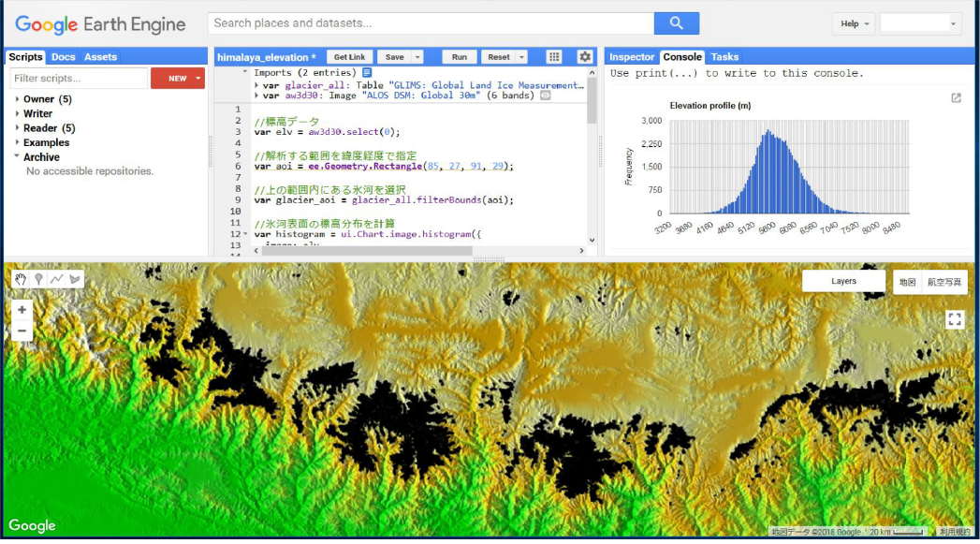Click the Get Link button
Screen dimensions: 980x544
[349, 57]
